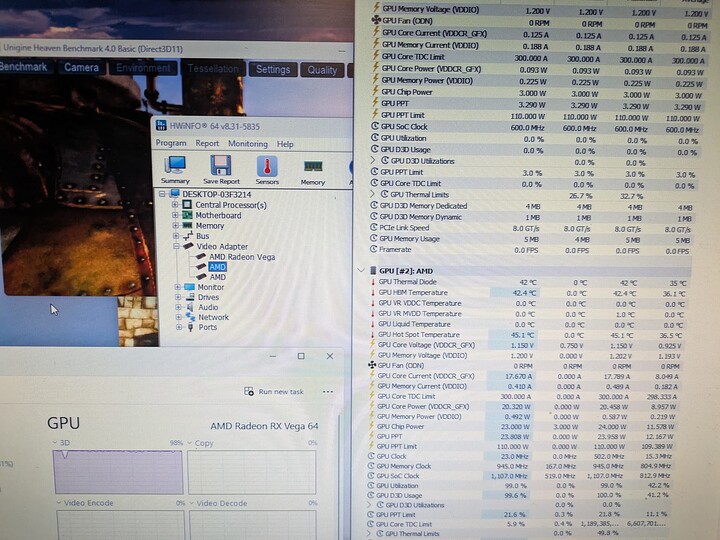Collapse the GPU [#2]: AMD sensor section

coord(361,271)
